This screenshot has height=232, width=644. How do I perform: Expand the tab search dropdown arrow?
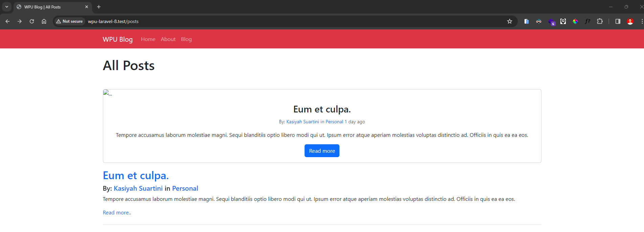click(6, 7)
